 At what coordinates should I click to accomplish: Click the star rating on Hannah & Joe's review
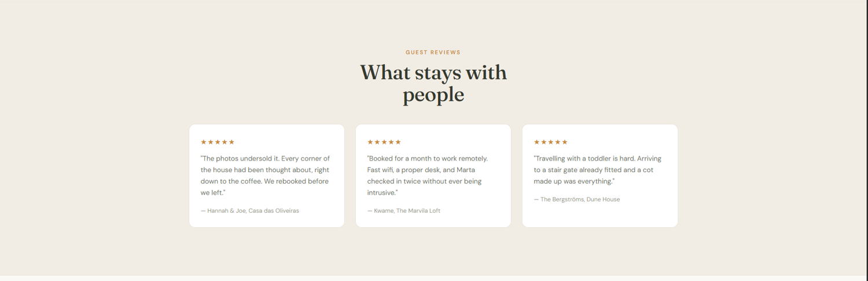click(x=218, y=142)
